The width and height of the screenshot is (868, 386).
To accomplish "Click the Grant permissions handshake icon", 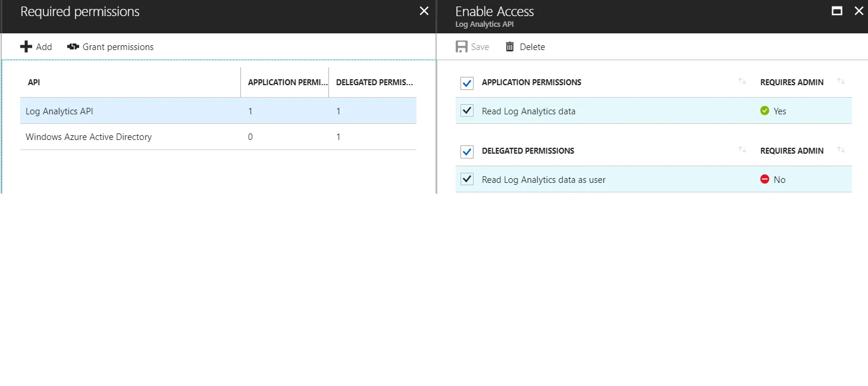I will [73, 46].
